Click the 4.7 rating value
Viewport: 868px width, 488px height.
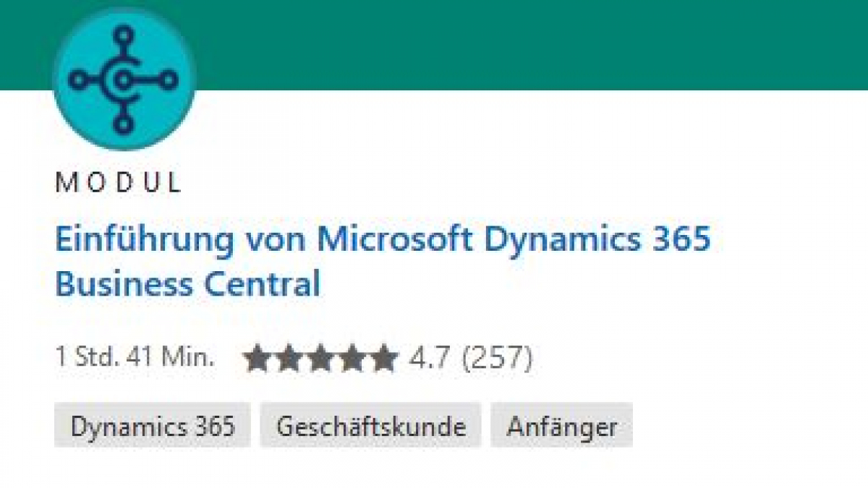coord(430,358)
